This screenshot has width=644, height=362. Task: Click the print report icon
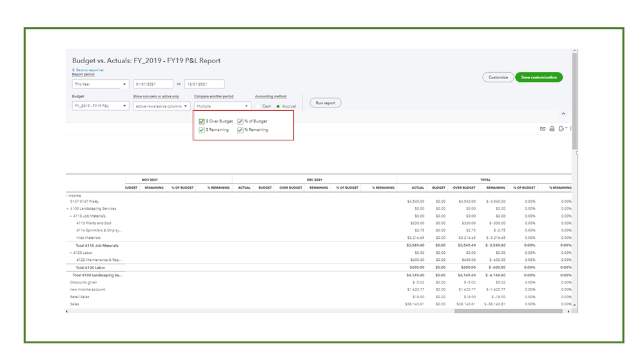click(x=552, y=129)
